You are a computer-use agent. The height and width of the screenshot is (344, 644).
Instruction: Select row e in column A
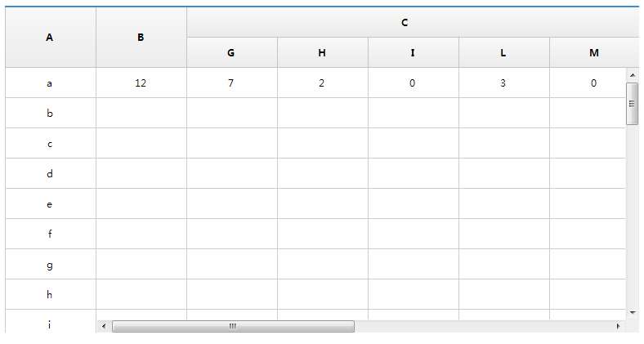click(x=50, y=204)
